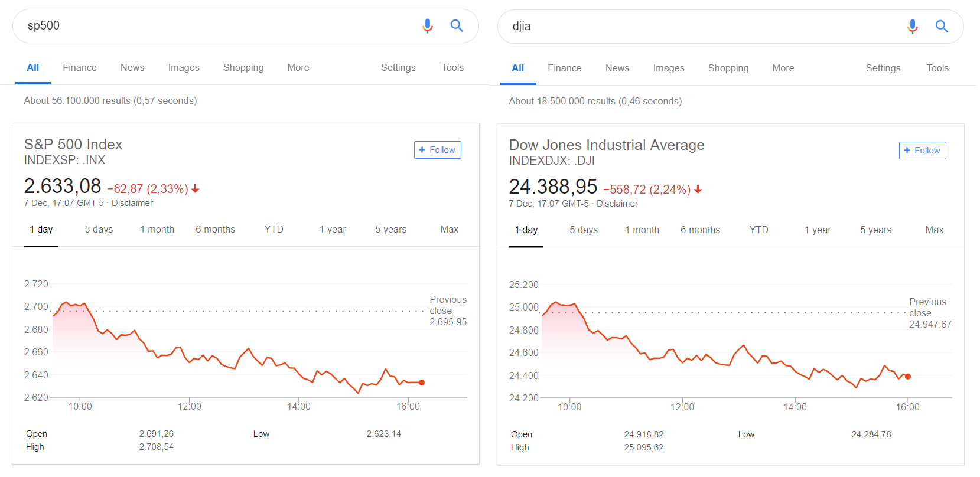Open Shopping tab in sp500 results
This screenshot has height=477, width=980.
pyautogui.click(x=243, y=67)
